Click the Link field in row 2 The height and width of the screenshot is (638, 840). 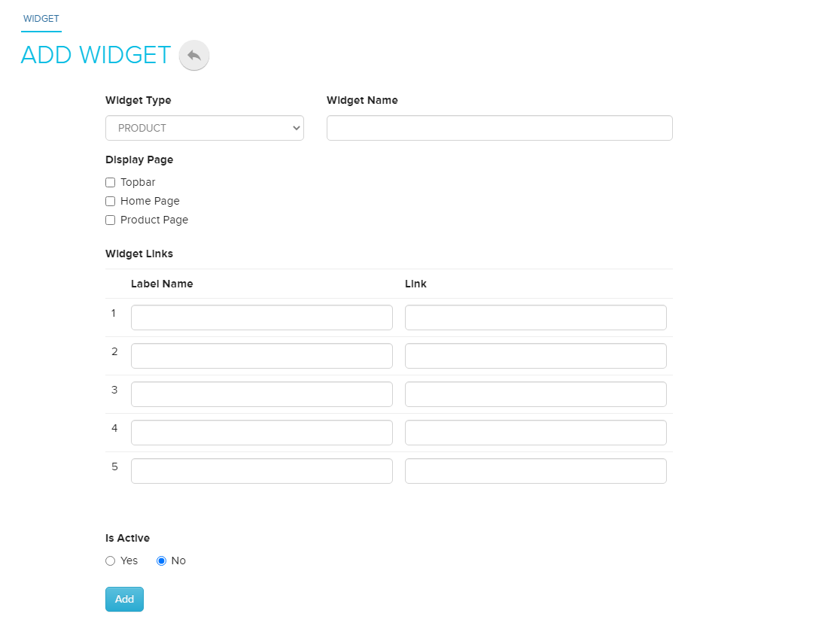point(536,356)
